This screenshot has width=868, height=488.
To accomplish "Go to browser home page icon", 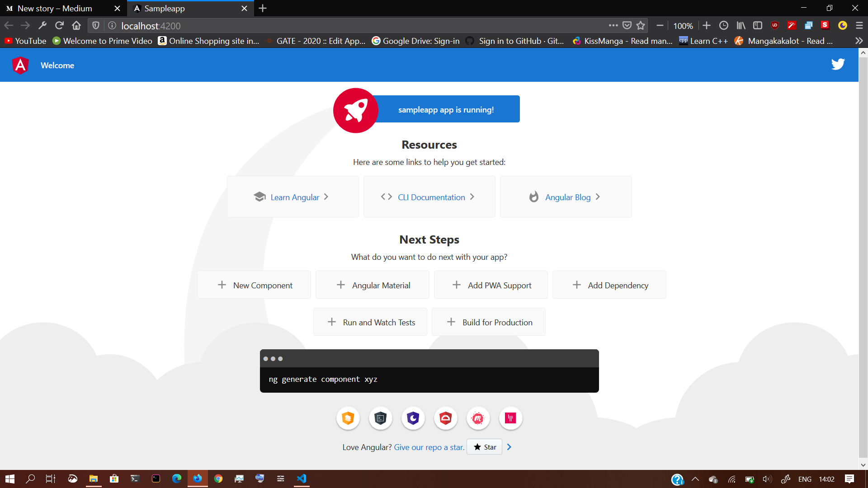I will point(76,26).
